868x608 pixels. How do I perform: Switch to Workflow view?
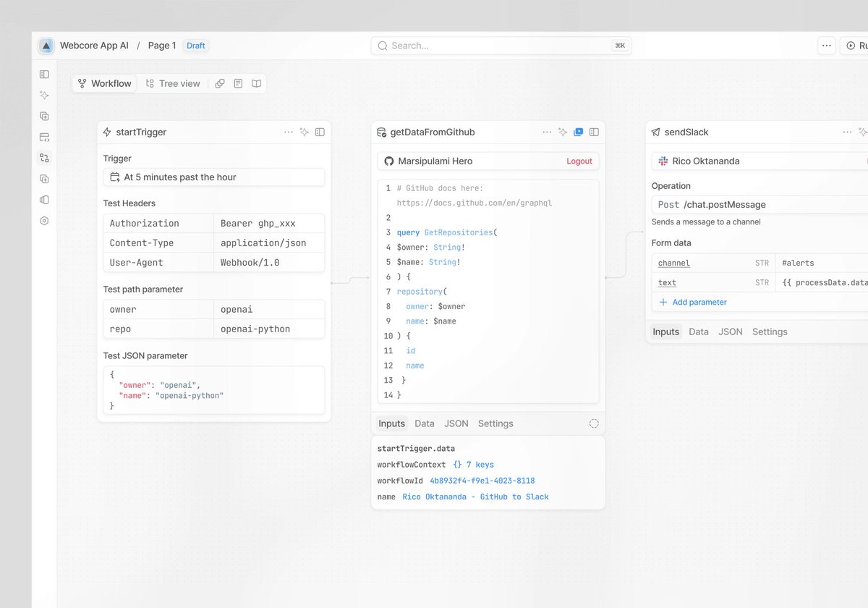click(105, 84)
